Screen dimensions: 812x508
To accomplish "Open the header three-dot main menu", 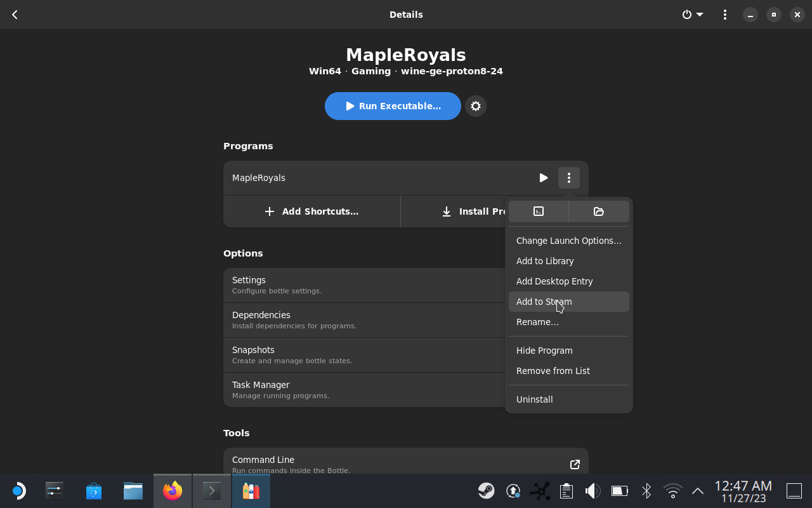I will tap(725, 15).
